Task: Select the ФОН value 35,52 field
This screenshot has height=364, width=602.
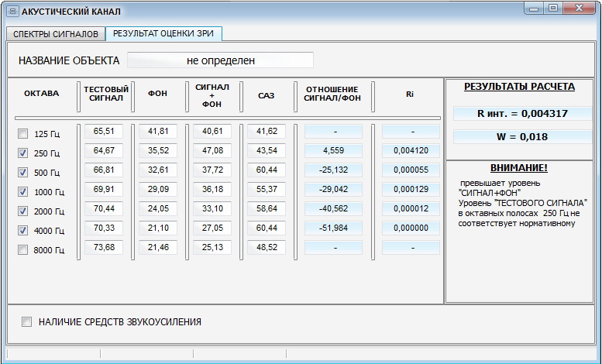Action: point(158,151)
